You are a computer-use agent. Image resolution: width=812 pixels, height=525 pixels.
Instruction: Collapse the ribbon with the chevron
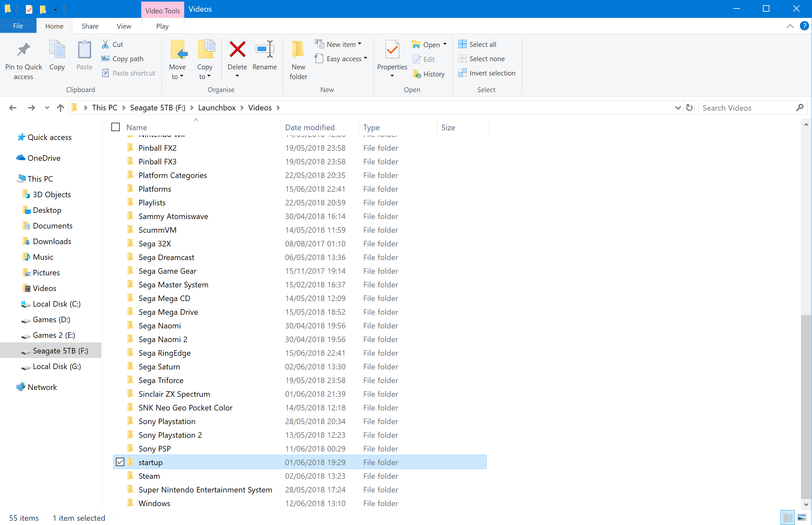[790, 26]
